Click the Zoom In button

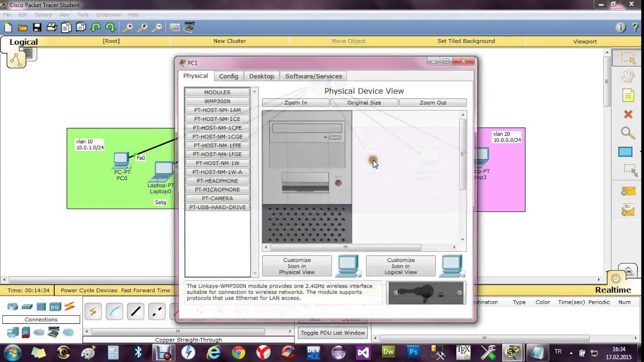[x=295, y=103]
